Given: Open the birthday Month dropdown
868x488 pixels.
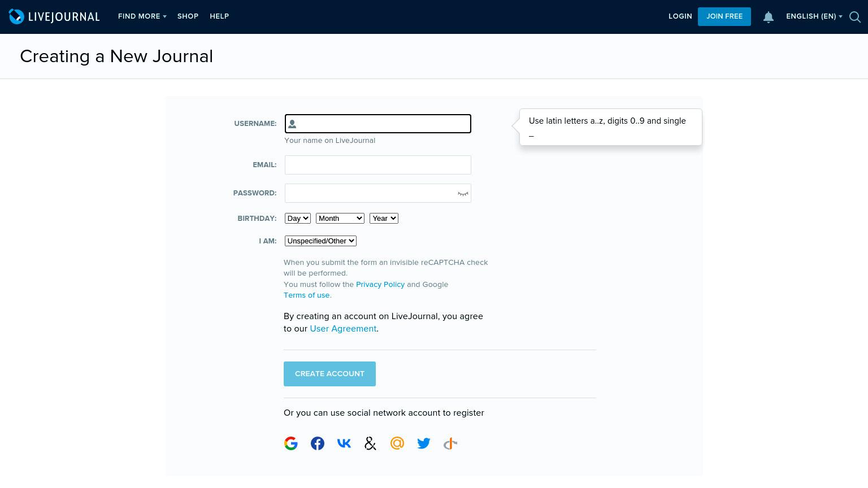Looking at the screenshot, I should [x=340, y=218].
